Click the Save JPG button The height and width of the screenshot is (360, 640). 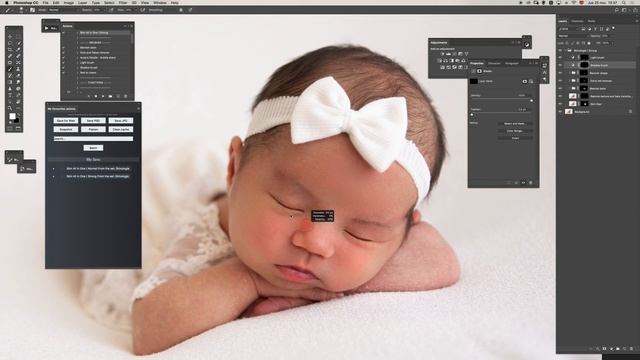tap(121, 121)
